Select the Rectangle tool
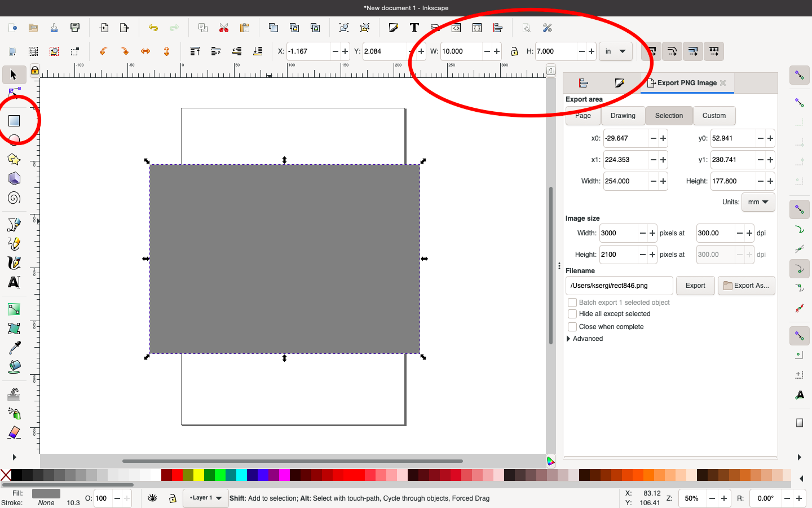The image size is (812, 508). pyautogui.click(x=14, y=120)
